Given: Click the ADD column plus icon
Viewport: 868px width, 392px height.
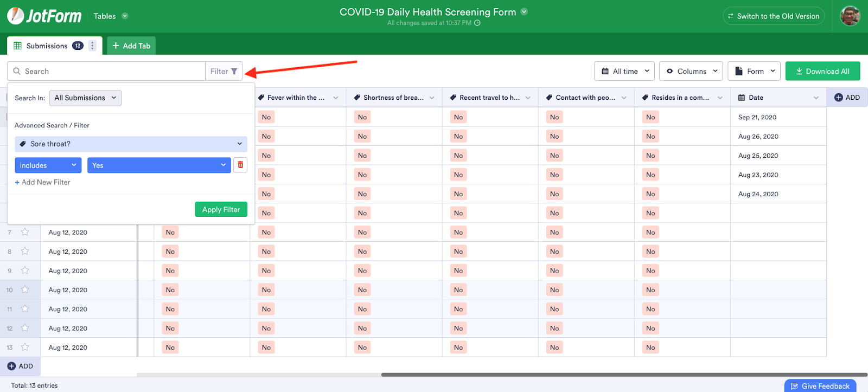Looking at the screenshot, I should [x=839, y=98].
